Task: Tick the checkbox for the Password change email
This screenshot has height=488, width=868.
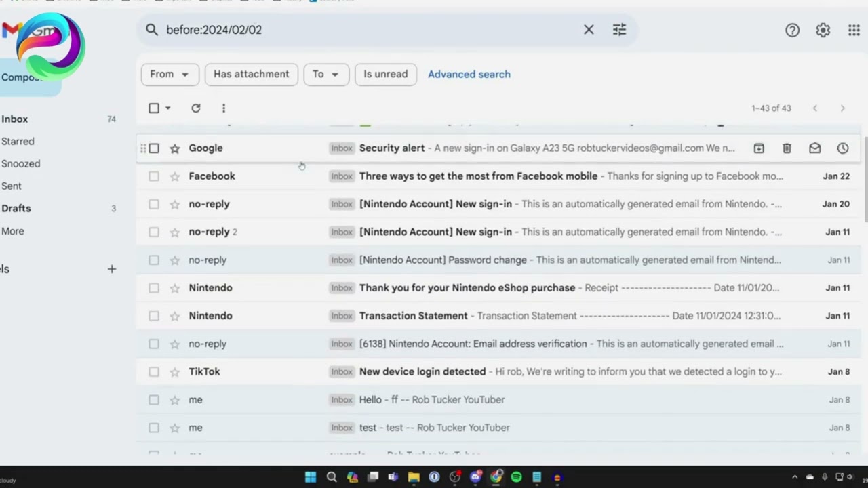Action: tap(154, 260)
